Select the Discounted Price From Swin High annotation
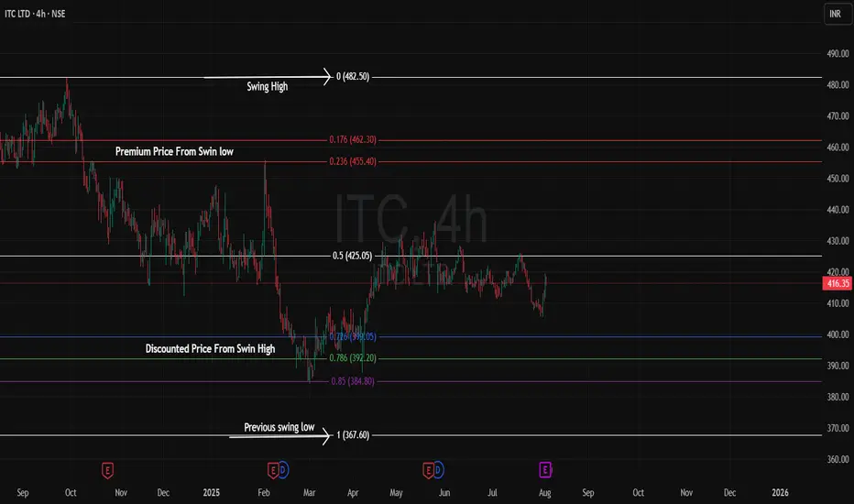 click(x=210, y=349)
